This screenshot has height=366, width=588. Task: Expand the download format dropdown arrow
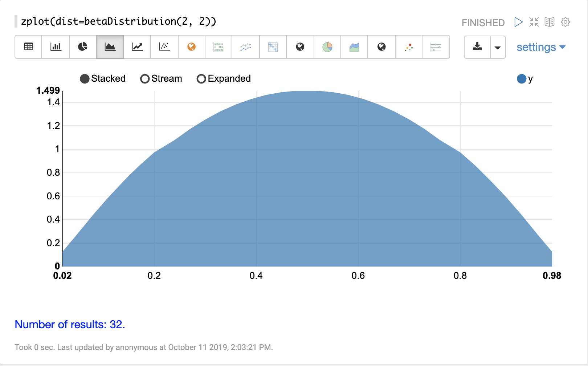pos(498,47)
